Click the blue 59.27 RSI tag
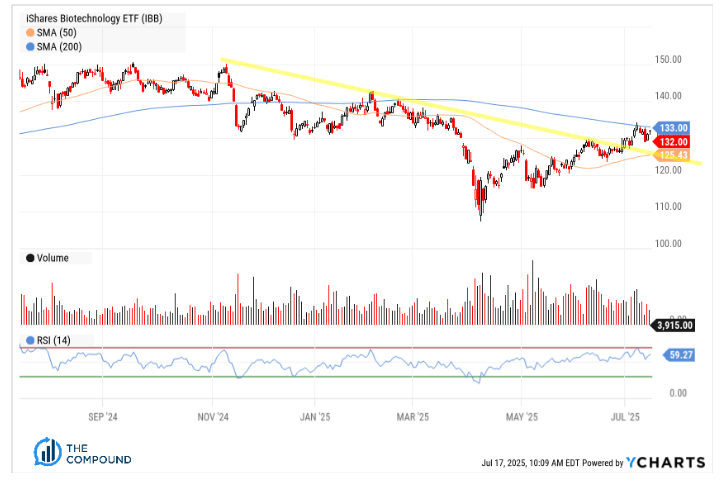 pos(679,356)
